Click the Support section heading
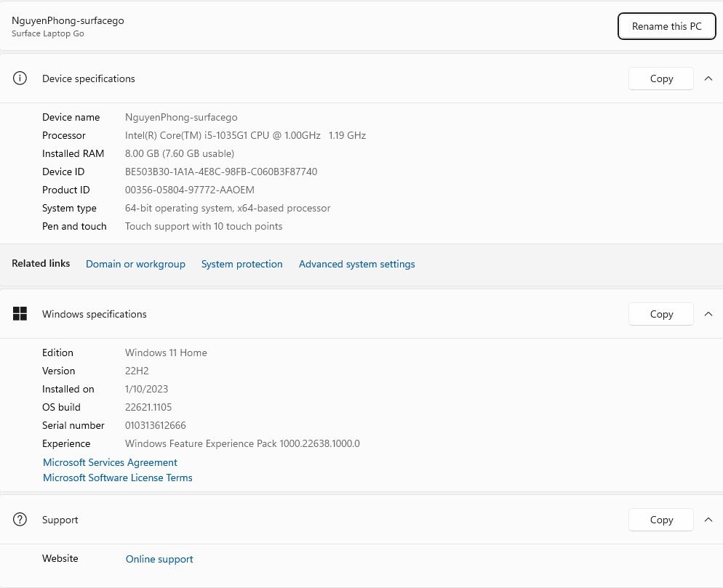 tap(60, 520)
